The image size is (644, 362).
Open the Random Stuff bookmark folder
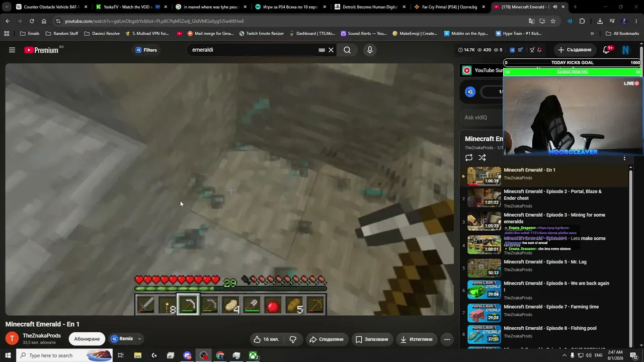62,34
